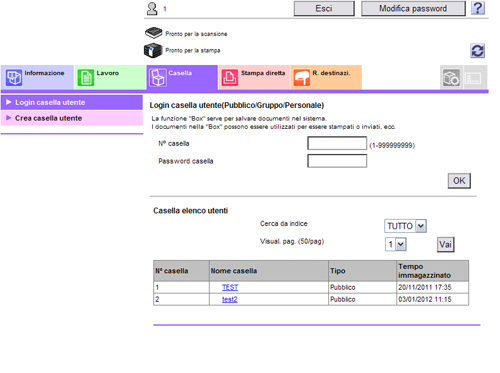Screen dimensions: 500x373
Task: Click the Lavoro document icon
Action: tap(86, 78)
